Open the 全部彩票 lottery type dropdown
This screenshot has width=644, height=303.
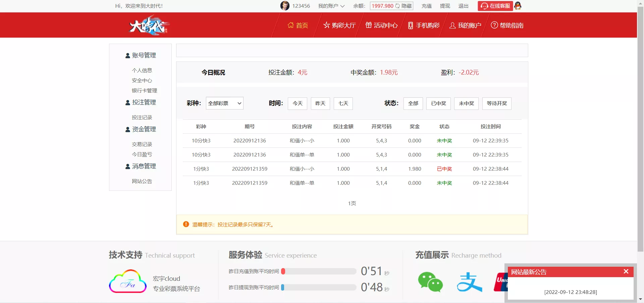(x=224, y=103)
